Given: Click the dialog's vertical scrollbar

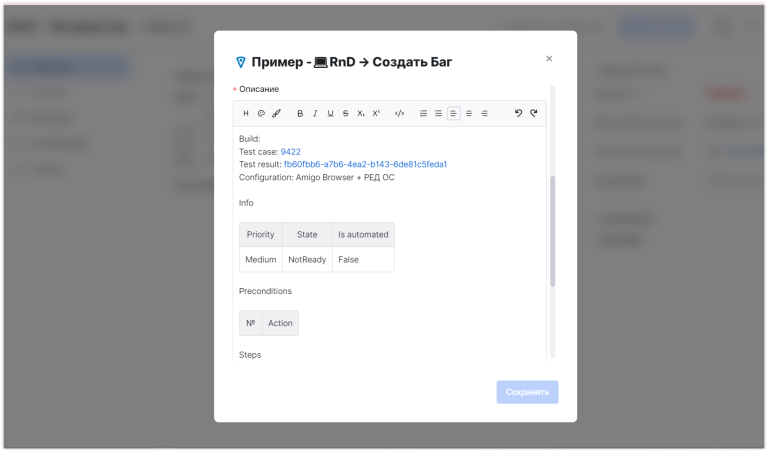Looking at the screenshot, I should pos(553,230).
